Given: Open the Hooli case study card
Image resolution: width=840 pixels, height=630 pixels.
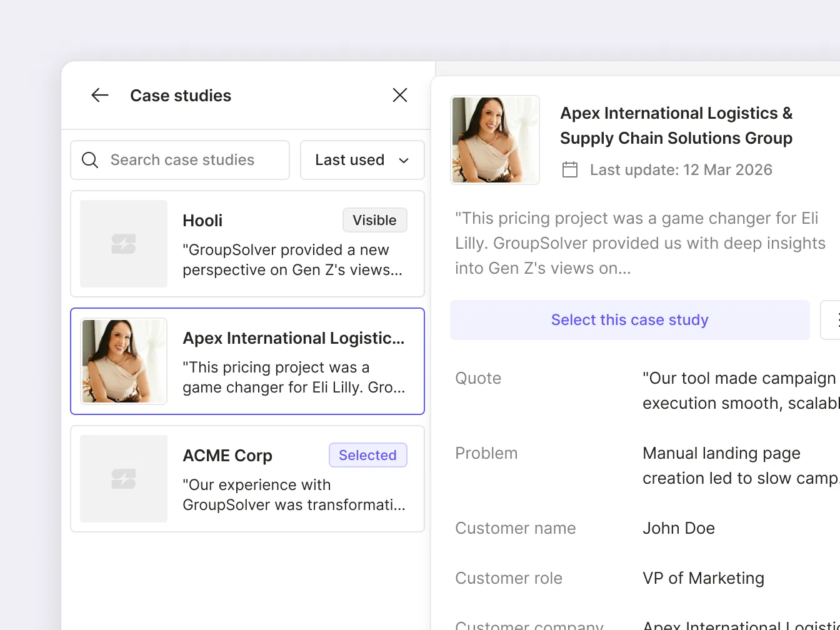Looking at the screenshot, I should click(x=247, y=244).
